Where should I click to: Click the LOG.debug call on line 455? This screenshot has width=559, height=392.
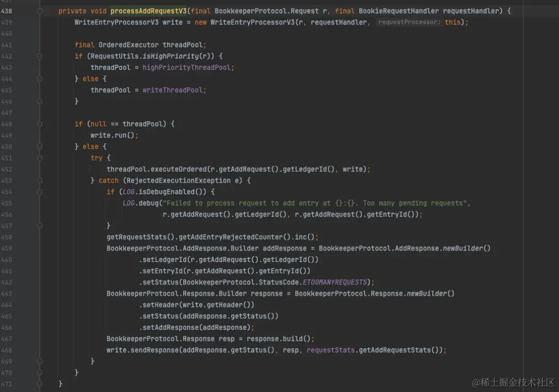(x=140, y=204)
